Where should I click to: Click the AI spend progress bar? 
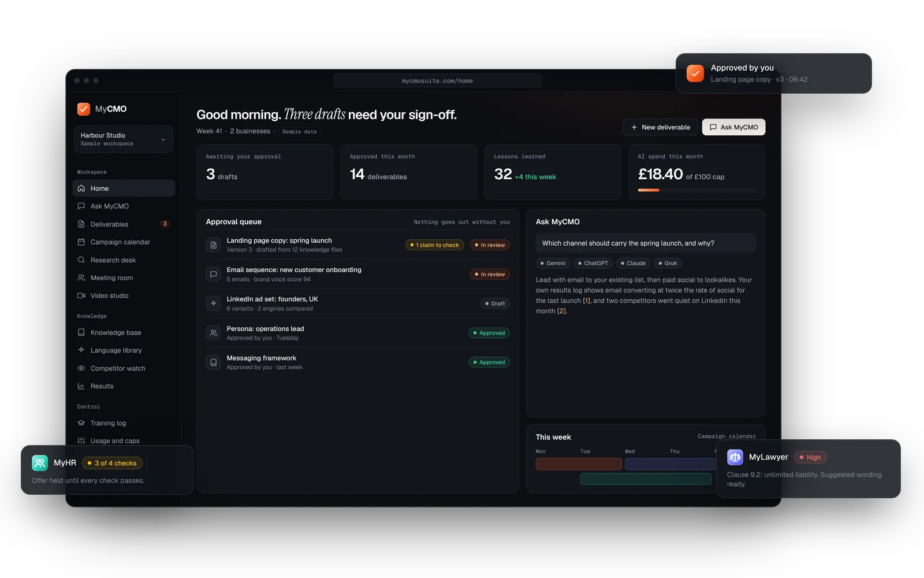point(697,190)
